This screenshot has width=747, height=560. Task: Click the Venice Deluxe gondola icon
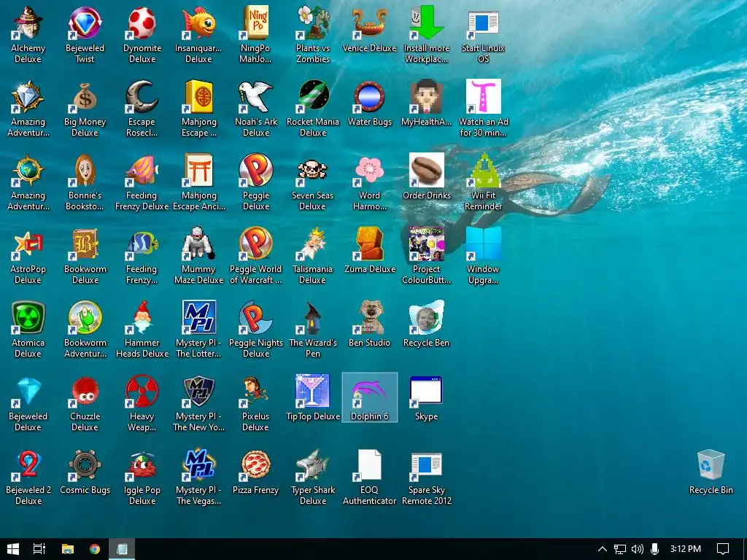tap(369, 23)
